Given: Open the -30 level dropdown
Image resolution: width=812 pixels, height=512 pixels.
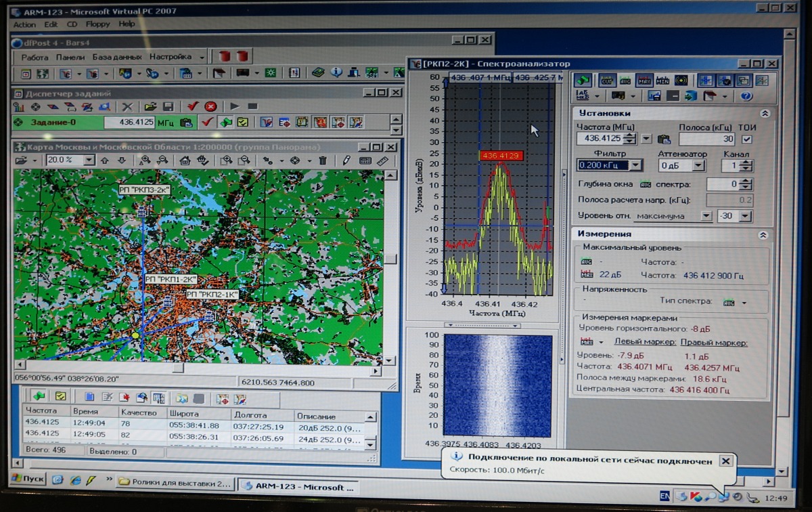Looking at the screenshot, I should 745,216.
